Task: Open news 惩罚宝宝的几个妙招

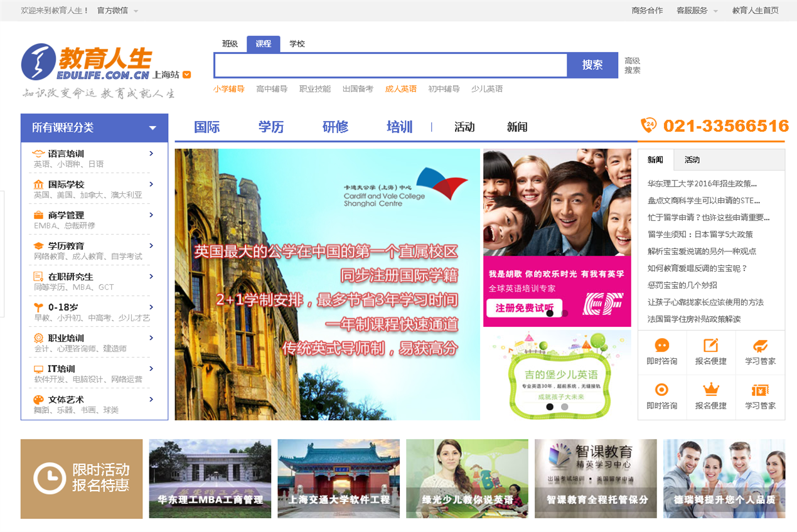Action: [682, 285]
